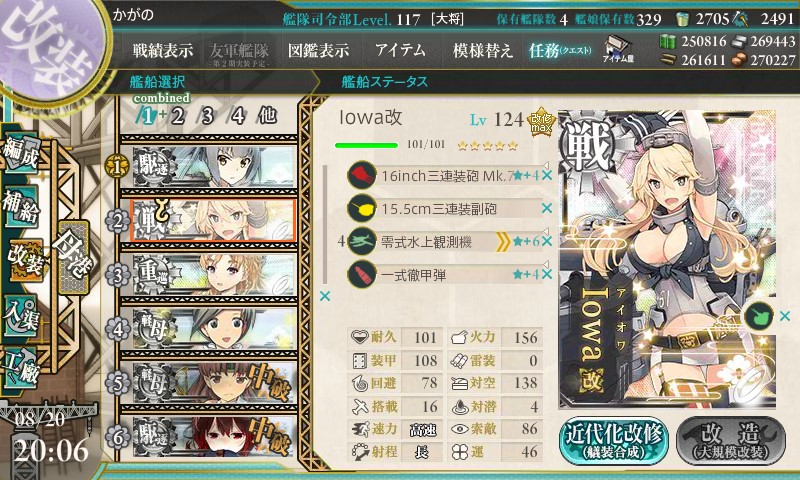800x480 pixels.
Task: Click the red main gun equipment icon
Action: [362, 175]
